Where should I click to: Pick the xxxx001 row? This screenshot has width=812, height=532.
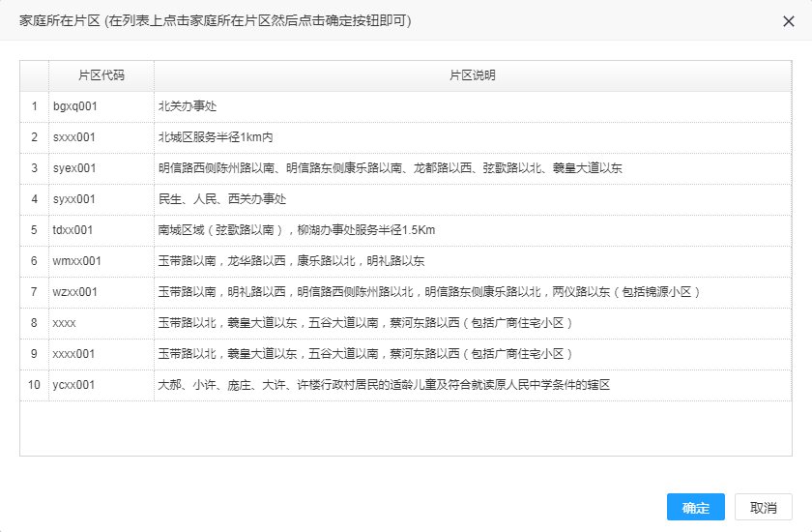tap(74, 354)
